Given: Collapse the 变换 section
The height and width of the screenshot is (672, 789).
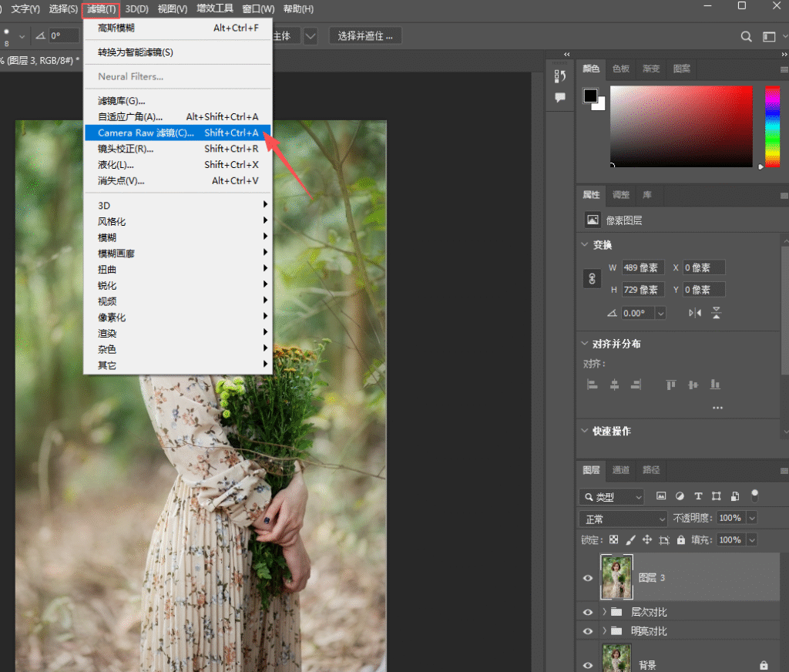Looking at the screenshot, I should click(585, 244).
